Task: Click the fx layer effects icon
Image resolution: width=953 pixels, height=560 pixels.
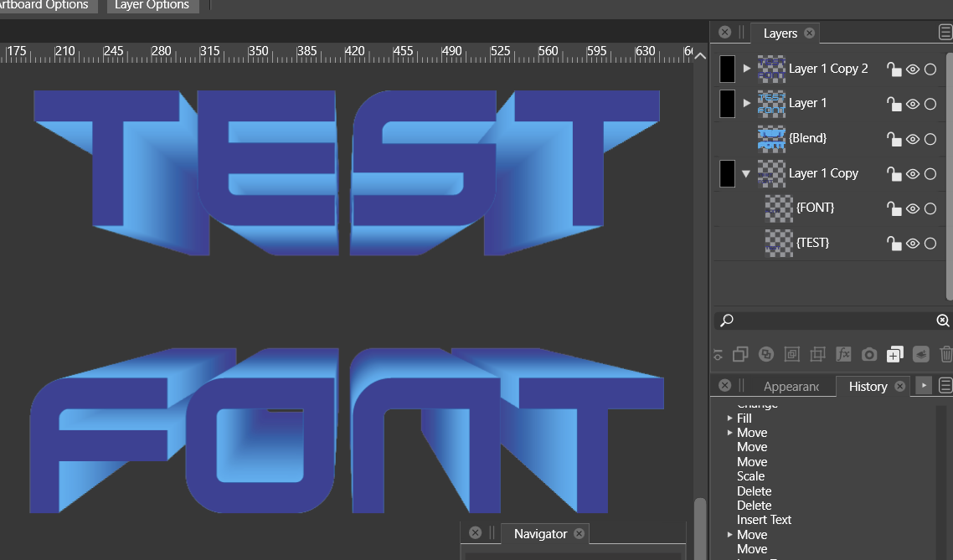Action: [844, 355]
